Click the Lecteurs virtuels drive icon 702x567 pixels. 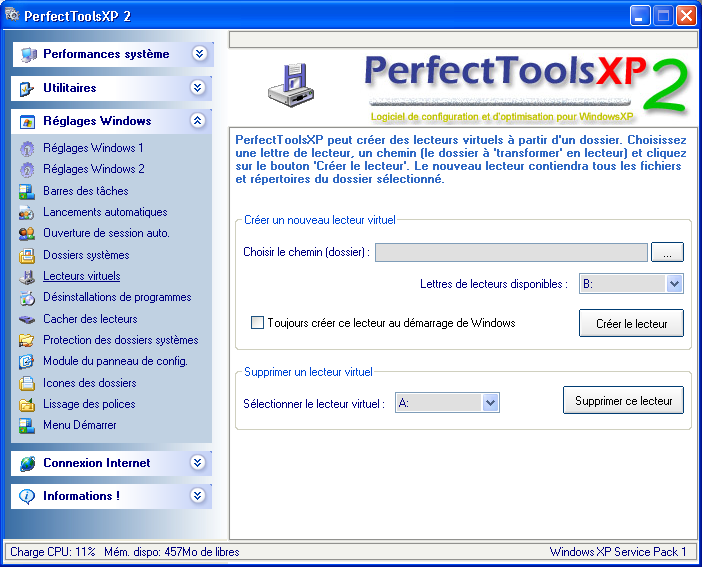point(27,277)
